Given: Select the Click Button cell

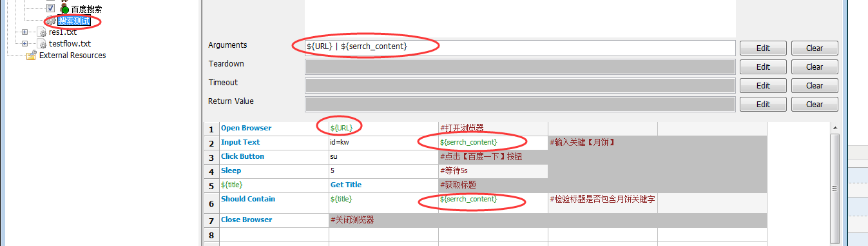Looking at the screenshot, I should (x=274, y=157).
